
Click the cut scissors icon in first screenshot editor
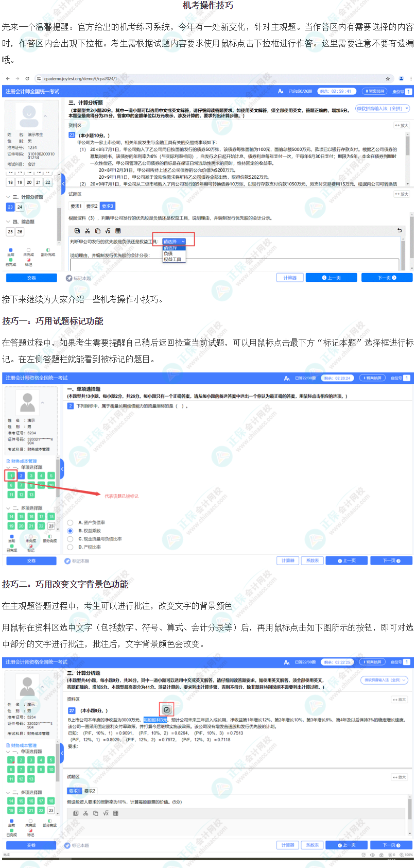[x=88, y=231]
